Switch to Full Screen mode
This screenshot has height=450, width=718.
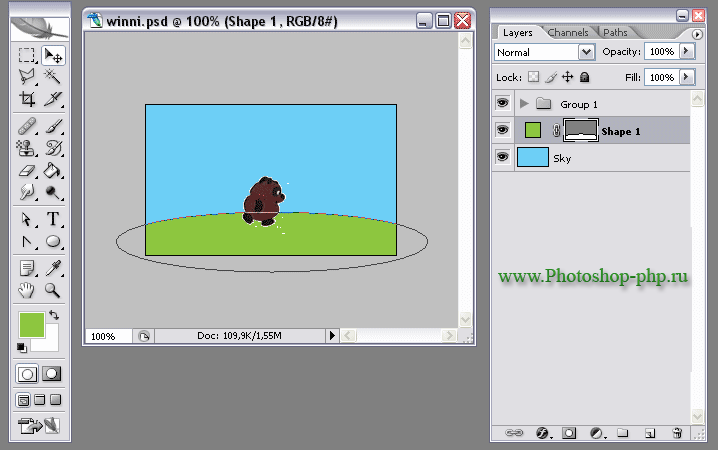(x=55, y=400)
